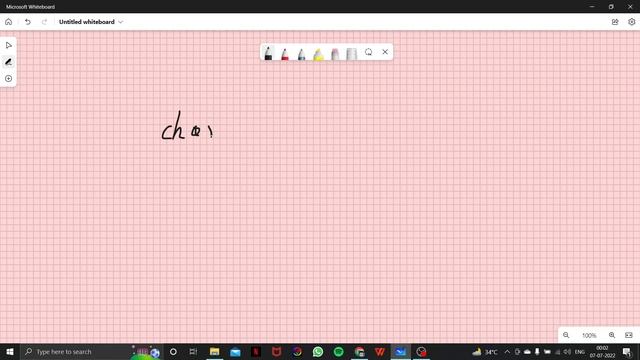Image resolution: width=640 pixels, height=360 pixels.
Task: Open Task View on the taskbar
Action: pyautogui.click(x=193, y=351)
